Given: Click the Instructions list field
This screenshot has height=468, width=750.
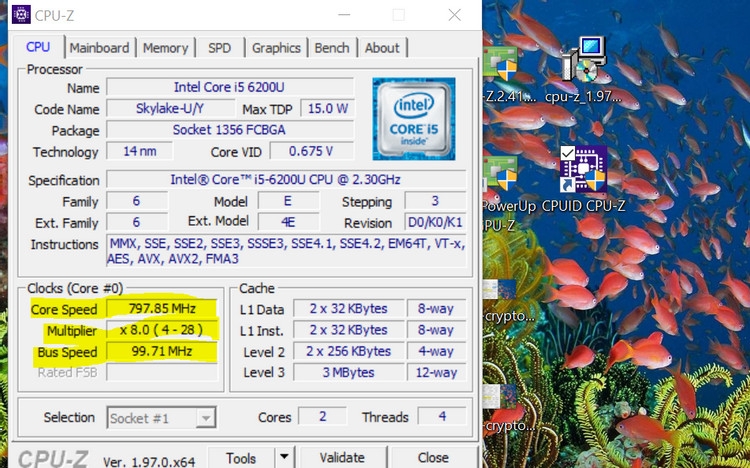Looking at the screenshot, I should [x=286, y=251].
